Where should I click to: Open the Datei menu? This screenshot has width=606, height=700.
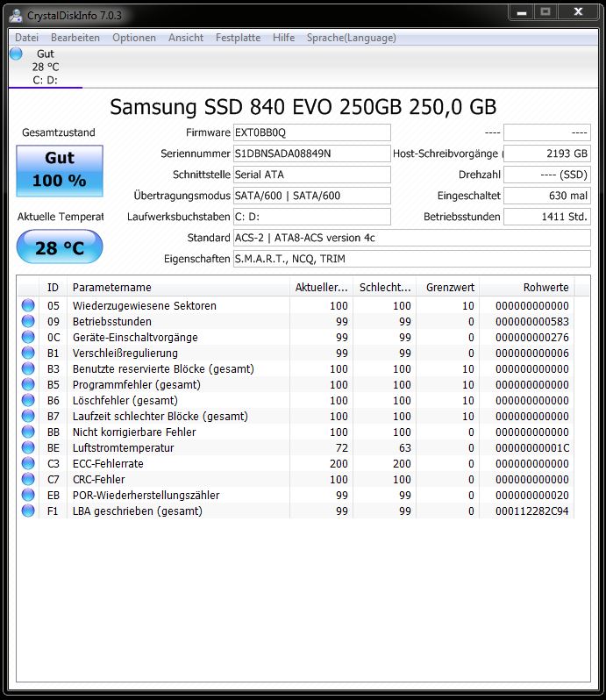click(27, 38)
